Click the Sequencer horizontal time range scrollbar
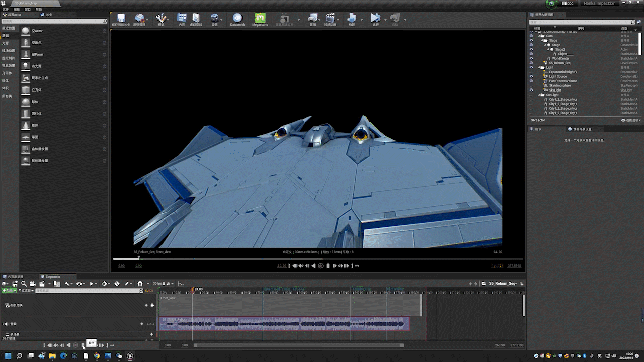This screenshot has width=644, height=362. click(x=298, y=345)
